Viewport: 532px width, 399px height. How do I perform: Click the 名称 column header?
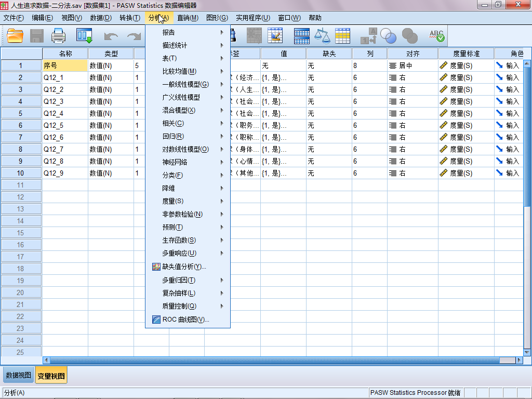65,54
